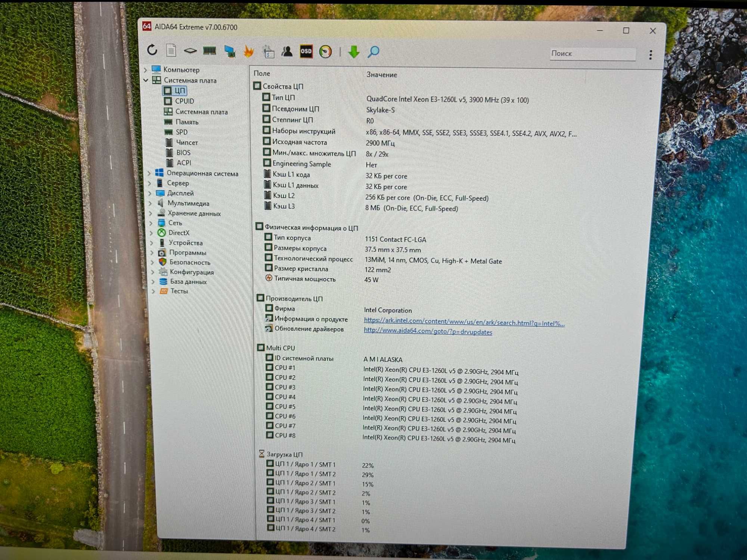Select the Типичная мощность row
This screenshot has height=560, width=747.
click(322, 279)
